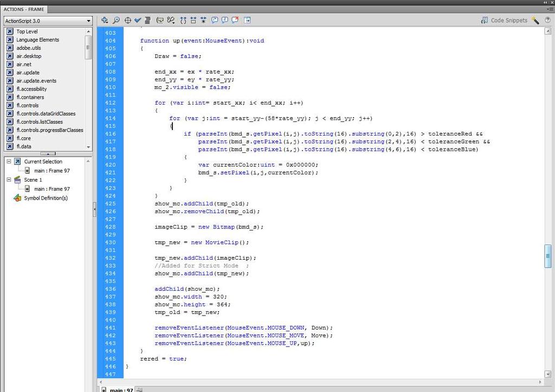This screenshot has height=392, width=555.
Task: Open the fl.accessibility package
Action: pyautogui.click(x=31, y=89)
